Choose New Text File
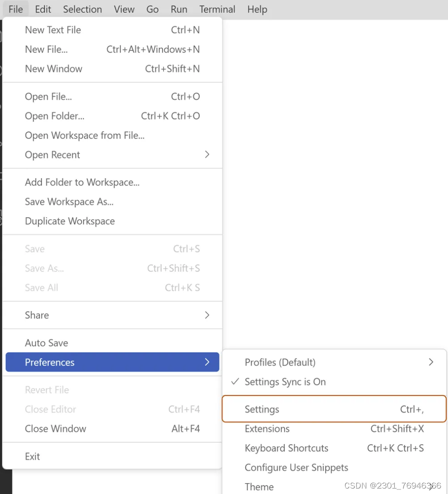448x494 pixels. [112, 30]
